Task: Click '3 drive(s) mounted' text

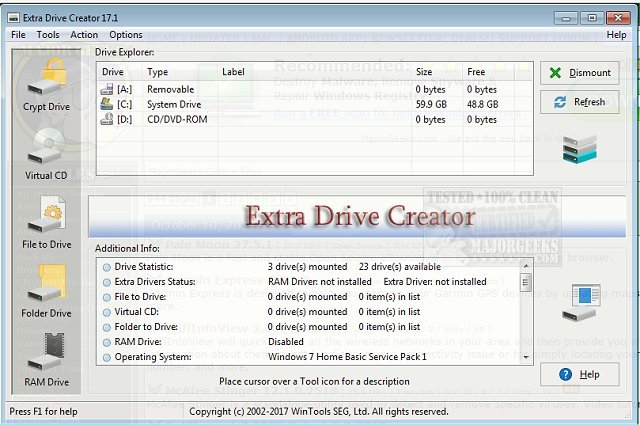Action: pyautogui.click(x=307, y=267)
